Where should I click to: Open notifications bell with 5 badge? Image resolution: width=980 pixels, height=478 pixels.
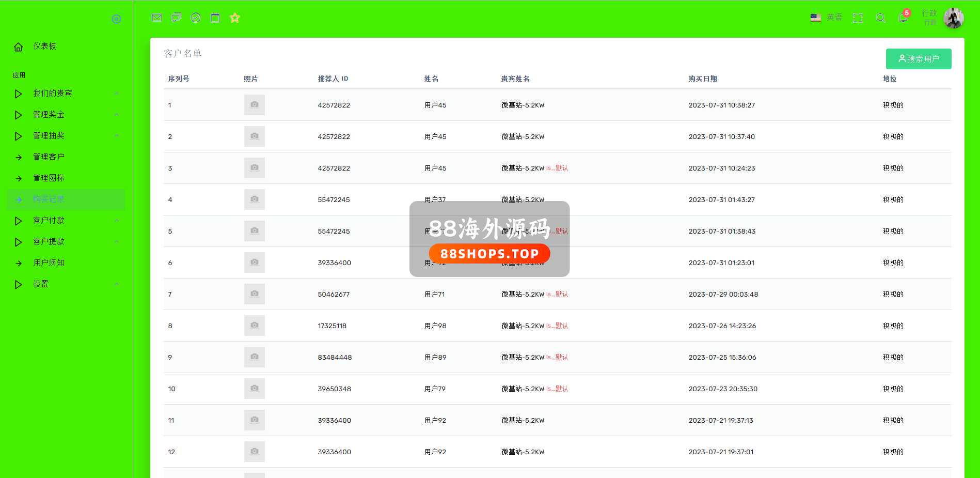click(903, 18)
